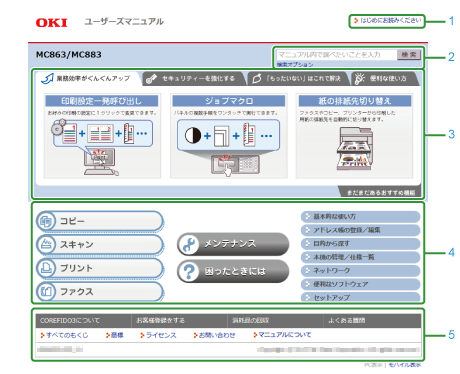The image size is (460, 374).
Task: Click the rising arrow icon on efficiency tab
Action: [x=47, y=79]
